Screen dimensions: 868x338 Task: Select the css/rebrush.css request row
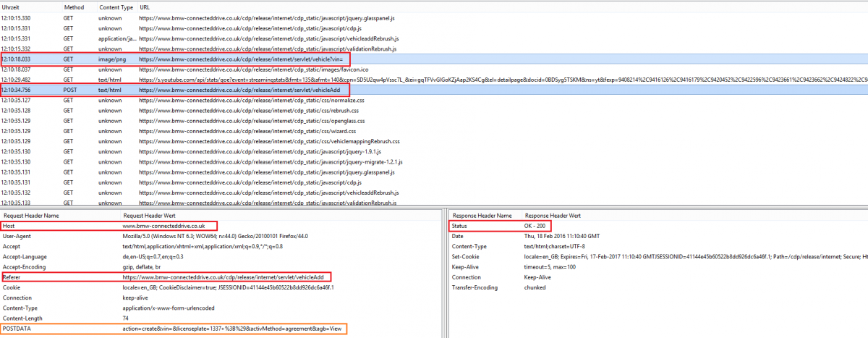click(434, 110)
